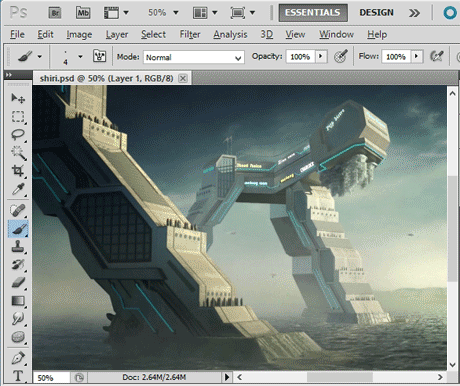Open the View menu

click(x=295, y=34)
